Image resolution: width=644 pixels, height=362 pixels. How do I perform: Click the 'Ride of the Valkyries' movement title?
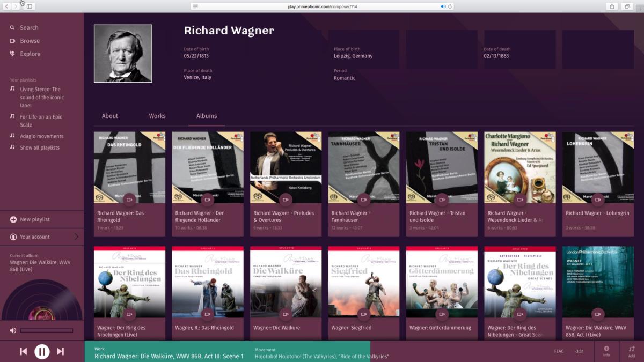(322, 357)
